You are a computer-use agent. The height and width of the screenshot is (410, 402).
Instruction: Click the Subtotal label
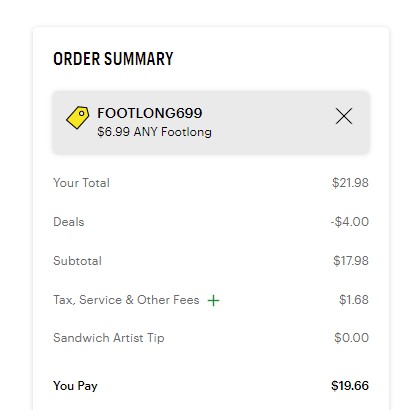click(x=77, y=261)
